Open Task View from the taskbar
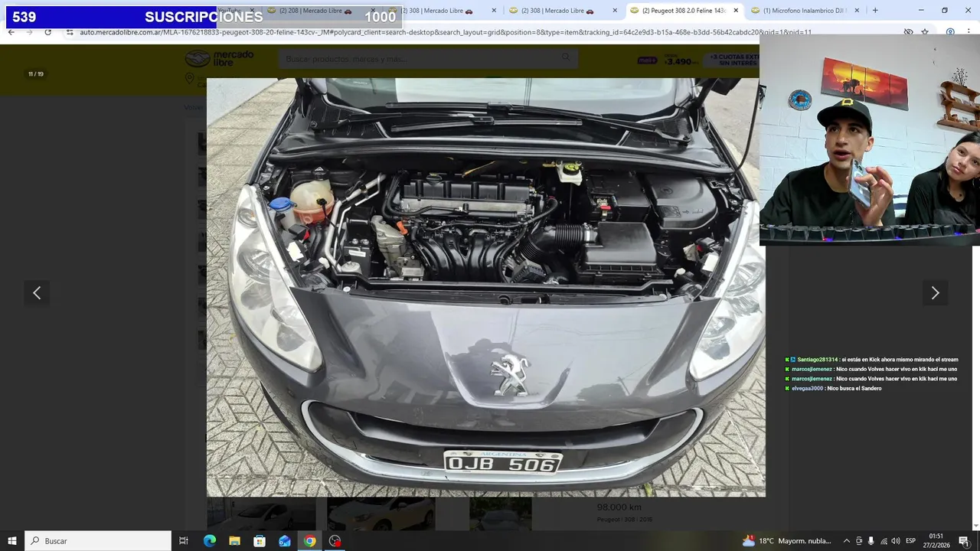 [x=184, y=541]
